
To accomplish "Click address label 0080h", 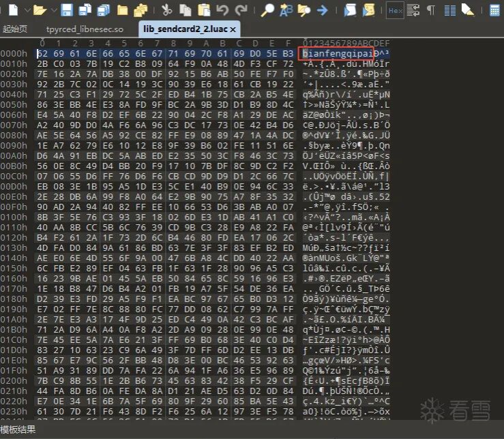I will 14,136.
